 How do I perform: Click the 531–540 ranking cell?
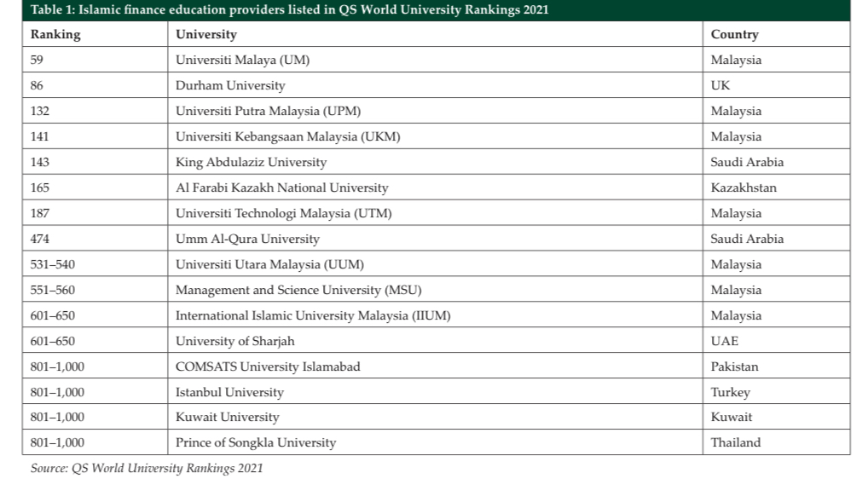coord(53,264)
